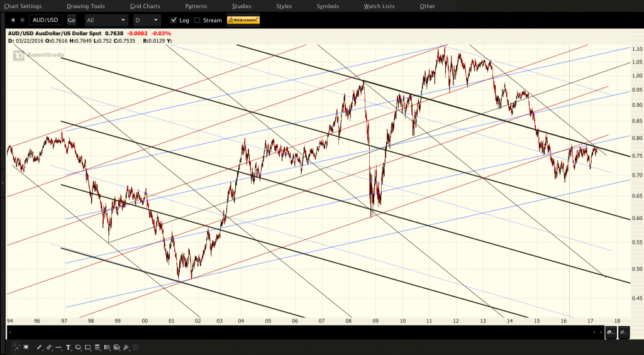Screen dimensions: 644x355
Task: Open the Drawing Tools menu
Action: 86,6
